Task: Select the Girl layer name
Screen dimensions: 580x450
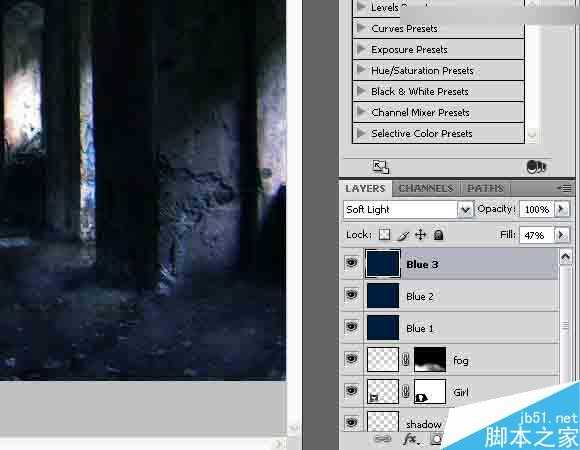Action: [x=461, y=392]
